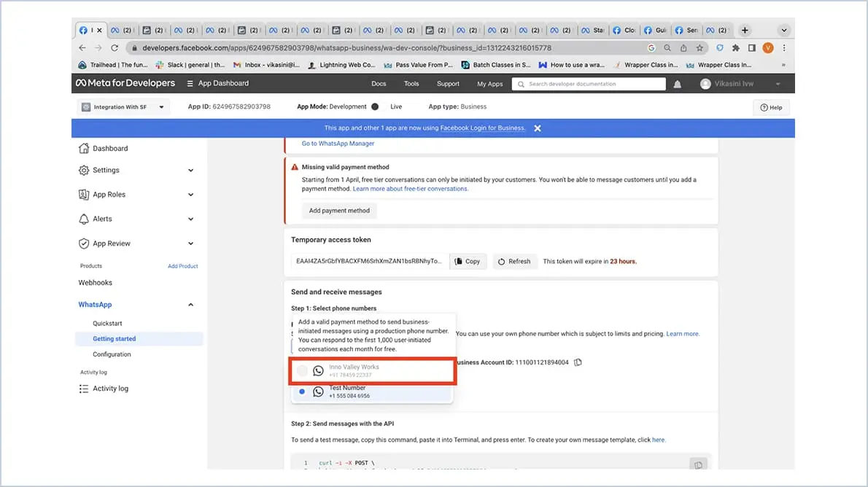Open Learn more about free tier conversations
The width and height of the screenshot is (868, 487).
410,190
